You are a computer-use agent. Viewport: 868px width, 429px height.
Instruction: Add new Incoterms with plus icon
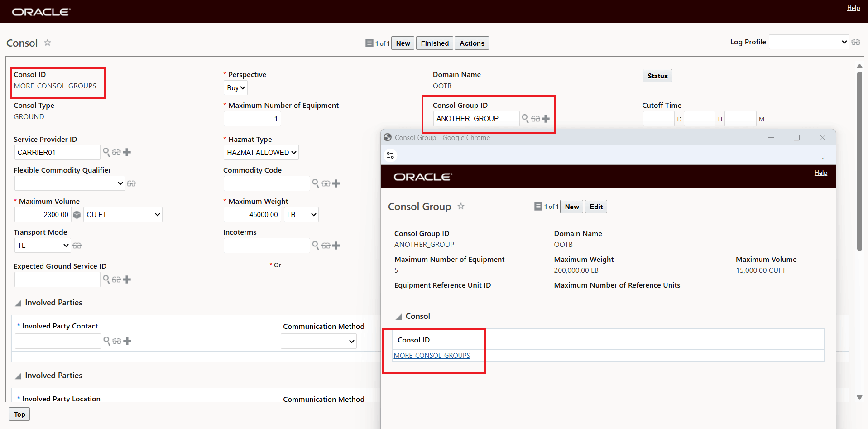336,246
